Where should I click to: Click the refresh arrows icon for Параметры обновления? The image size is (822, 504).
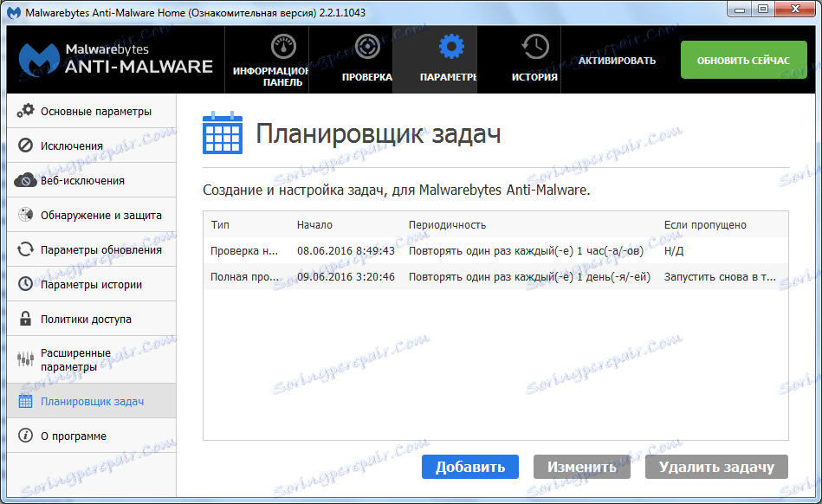coord(25,249)
